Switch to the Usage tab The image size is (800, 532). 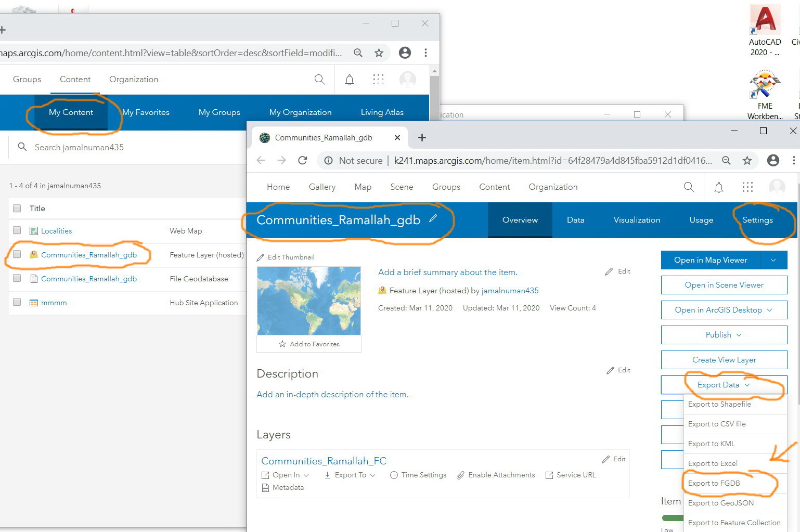click(x=701, y=220)
